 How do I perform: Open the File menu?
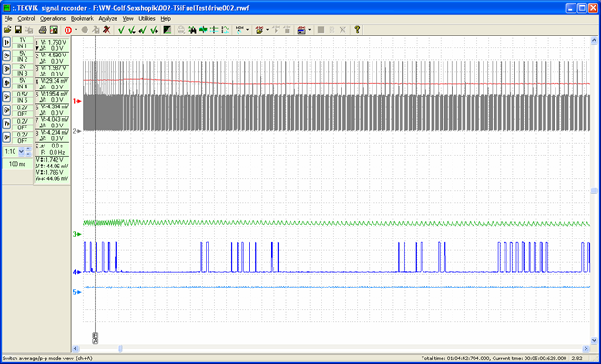8,18
